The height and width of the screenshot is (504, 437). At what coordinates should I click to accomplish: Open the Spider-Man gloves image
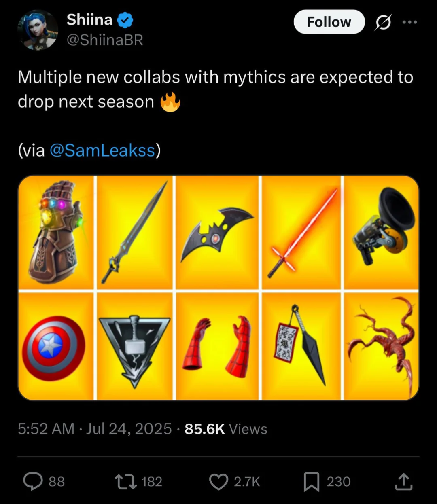point(217,346)
